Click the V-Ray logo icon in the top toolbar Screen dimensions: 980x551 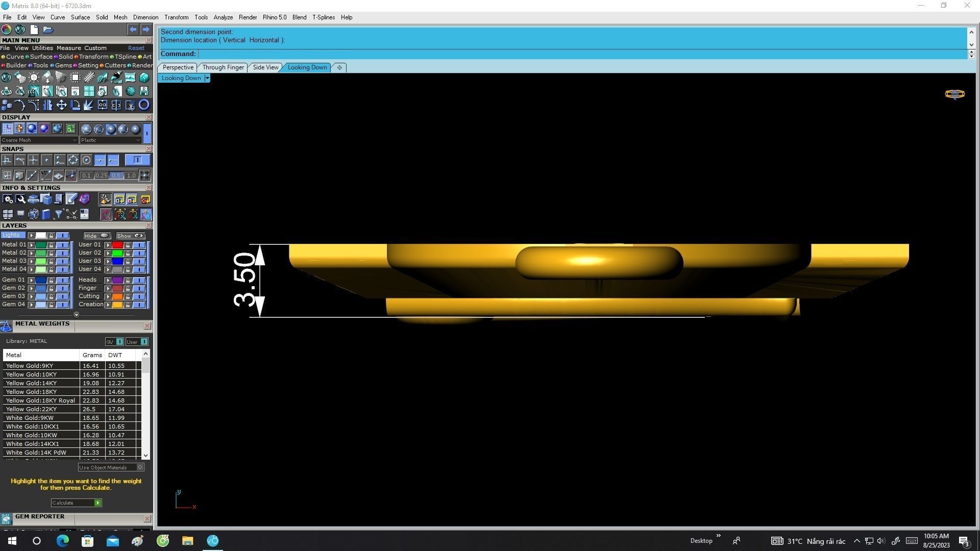20,30
